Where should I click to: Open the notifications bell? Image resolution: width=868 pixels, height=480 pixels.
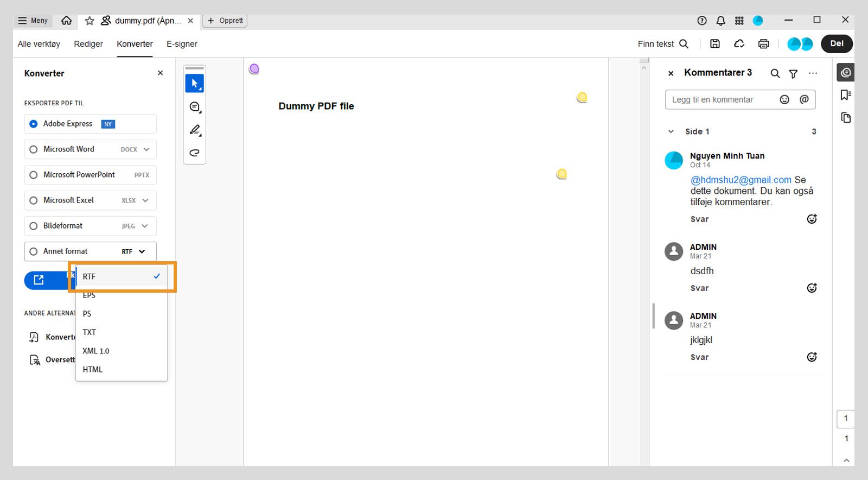coord(720,21)
